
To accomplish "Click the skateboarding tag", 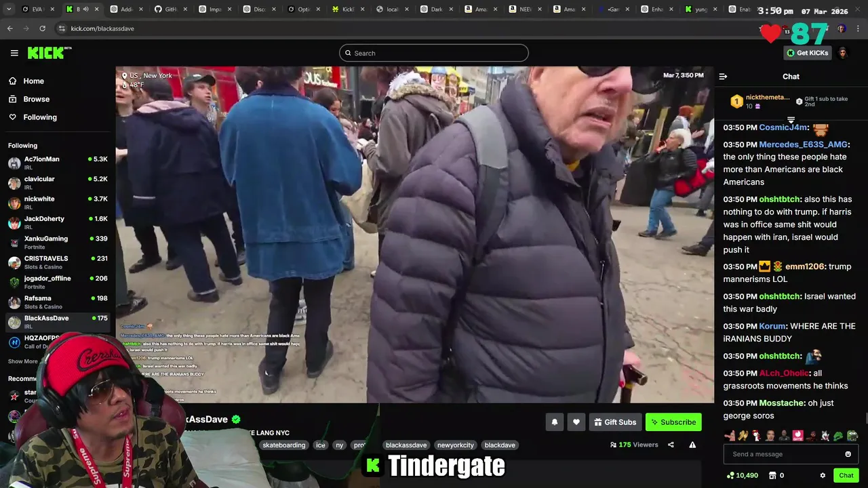I will (283, 445).
